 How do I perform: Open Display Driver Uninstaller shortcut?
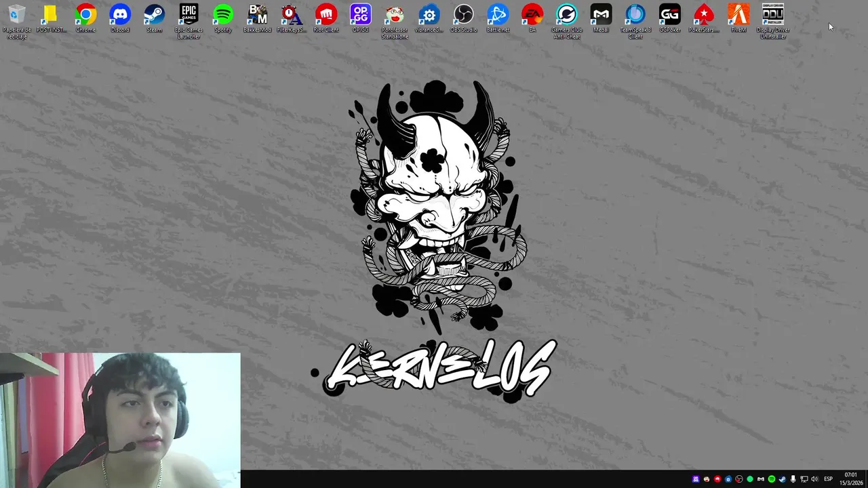(x=773, y=21)
